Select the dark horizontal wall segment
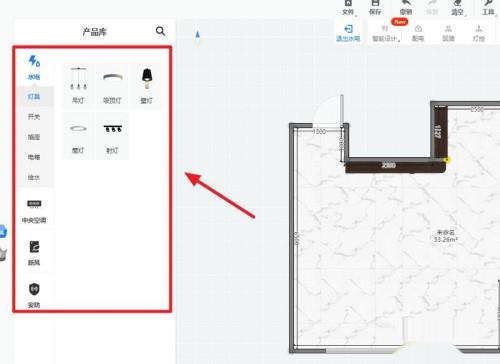The width and height of the screenshot is (500, 364). pos(395,166)
